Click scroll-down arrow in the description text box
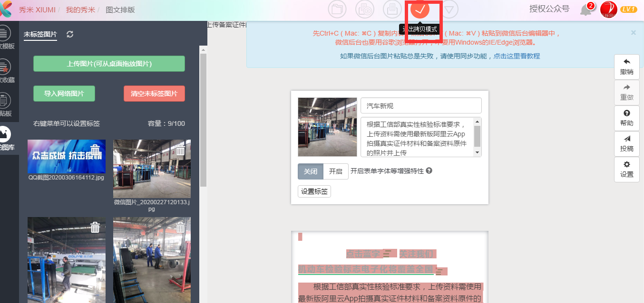This screenshot has width=644, height=303. [x=478, y=152]
